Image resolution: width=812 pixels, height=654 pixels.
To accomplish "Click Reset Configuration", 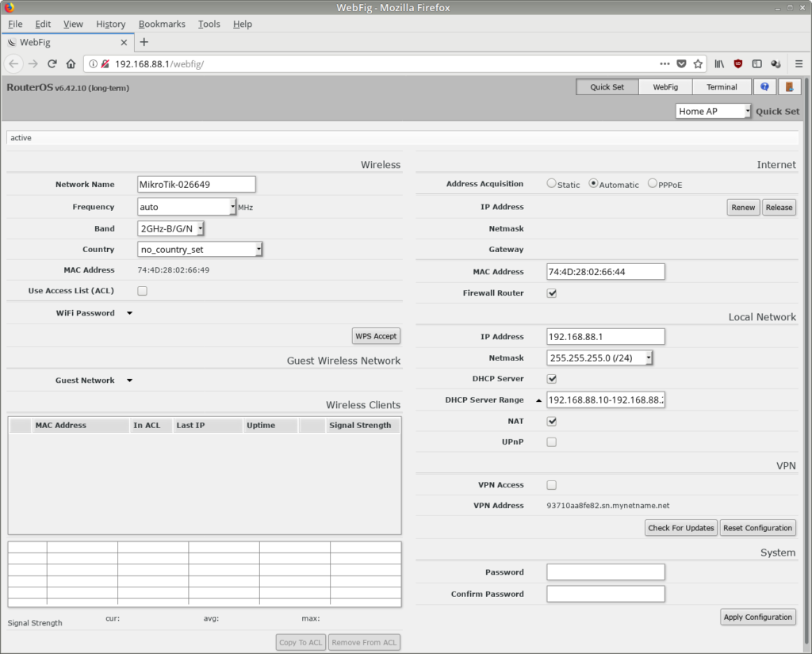I will point(757,528).
